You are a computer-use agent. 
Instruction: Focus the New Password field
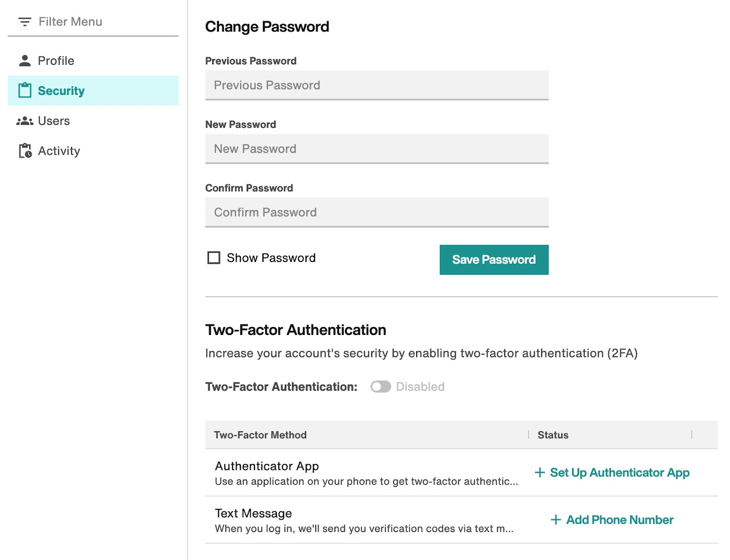[x=377, y=149]
